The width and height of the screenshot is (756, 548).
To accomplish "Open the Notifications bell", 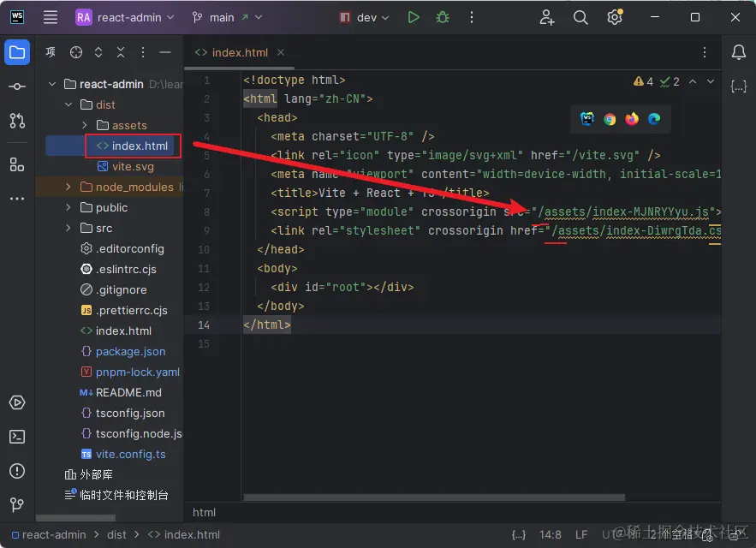I will pos(739,52).
